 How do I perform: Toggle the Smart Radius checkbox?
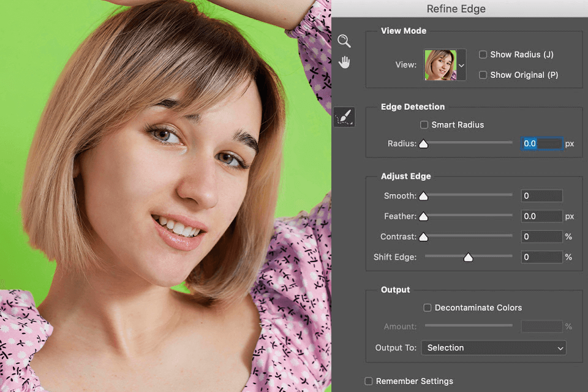click(424, 124)
